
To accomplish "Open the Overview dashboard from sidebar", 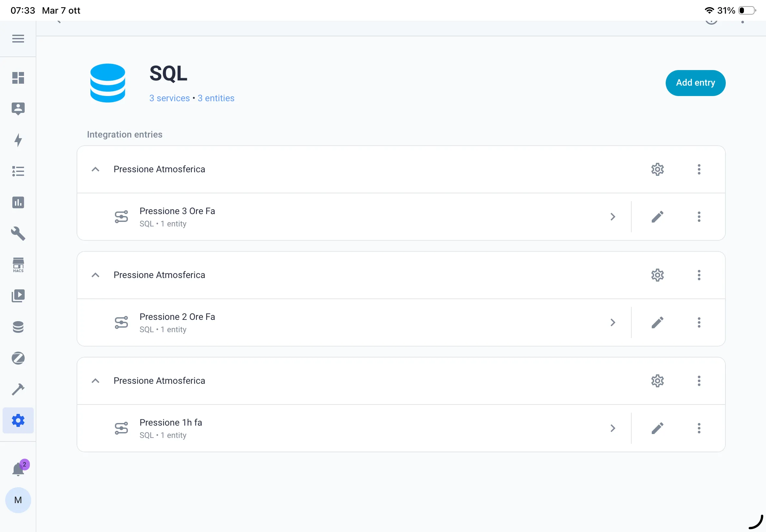I will (18, 78).
